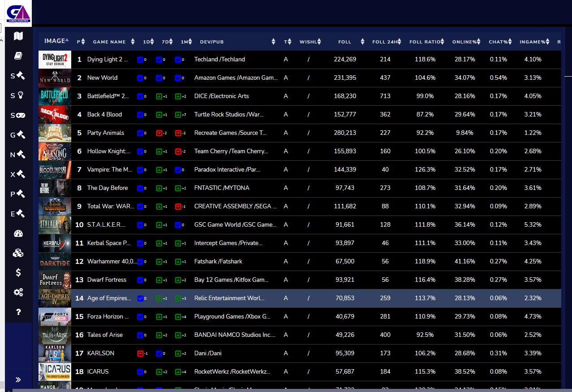Viewport: 572px width, 392px height.
Task: Select the S lightbulb sidebar item
Action: [x=18, y=95]
